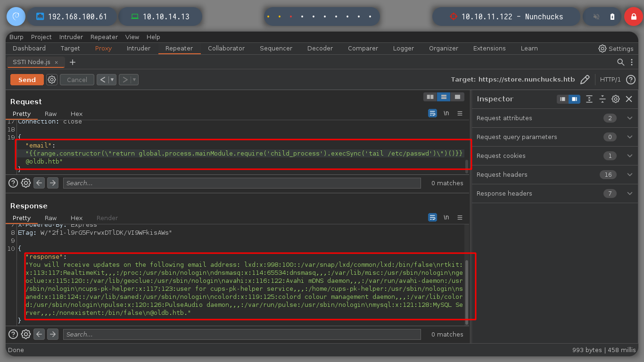Viewport: 644px width, 362px height.
Task: Open the Project menu
Action: point(41,37)
